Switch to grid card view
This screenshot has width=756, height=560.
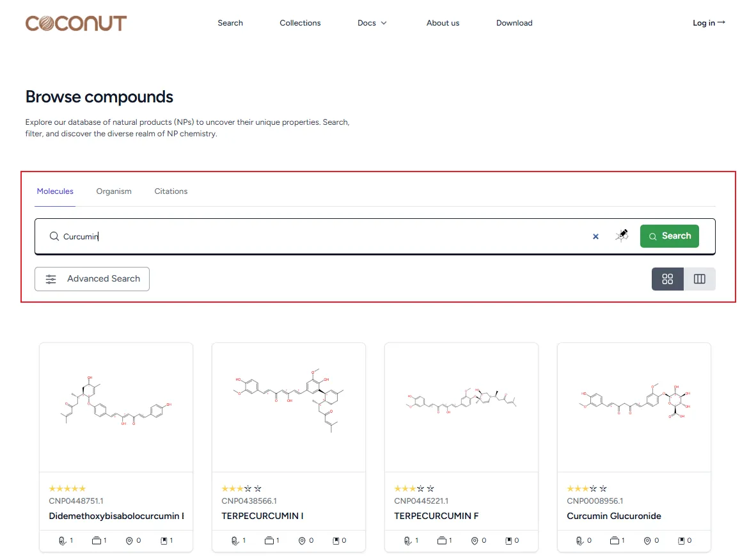668,279
